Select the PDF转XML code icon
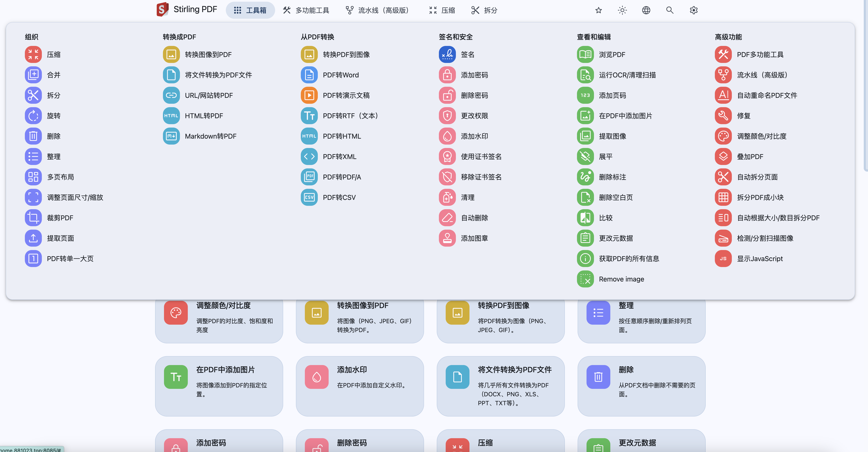The image size is (868, 452). (309, 156)
